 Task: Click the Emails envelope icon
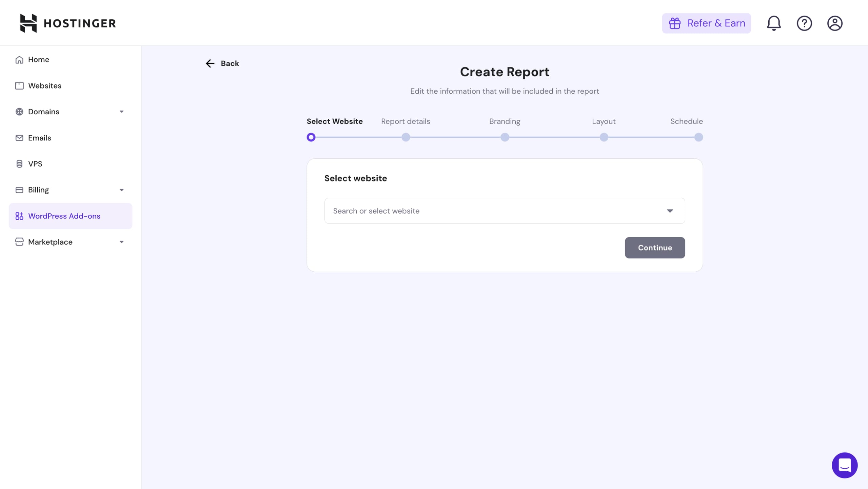click(19, 138)
